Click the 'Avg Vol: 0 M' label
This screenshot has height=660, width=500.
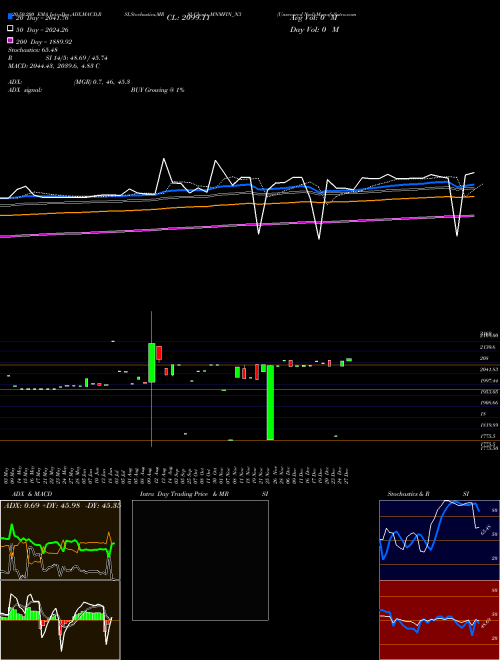[x=314, y=18]
